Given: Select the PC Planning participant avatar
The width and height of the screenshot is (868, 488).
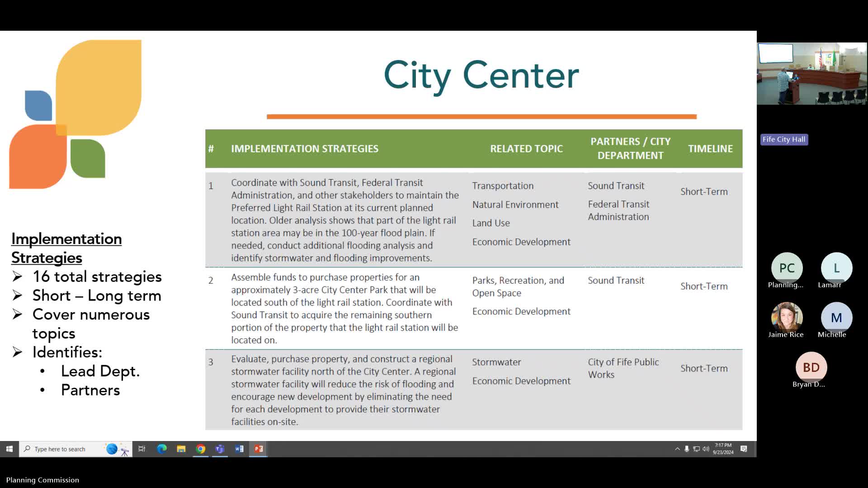Looking at the screenshot, I should click(x=787, y=268).
